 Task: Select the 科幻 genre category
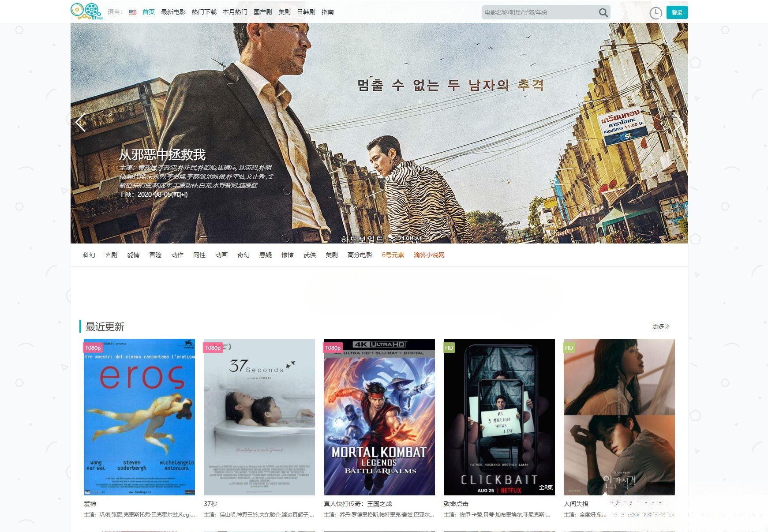point(89,255)
